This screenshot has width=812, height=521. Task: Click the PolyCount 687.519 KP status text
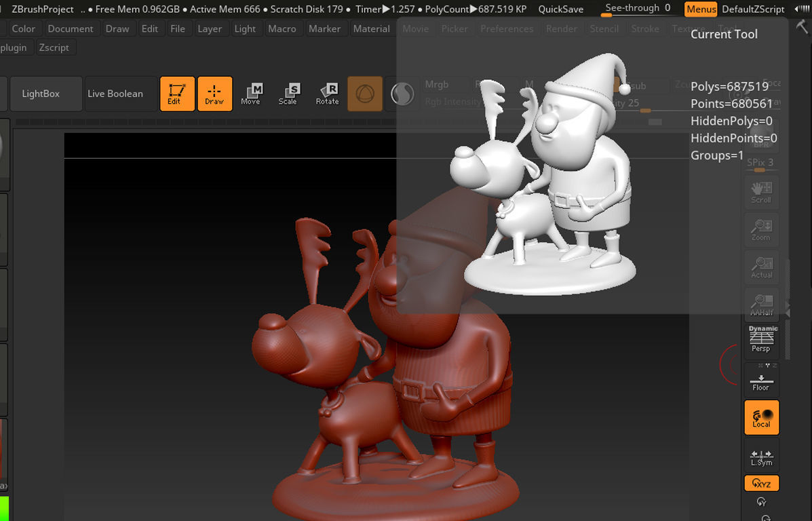(x=476, y=9)
